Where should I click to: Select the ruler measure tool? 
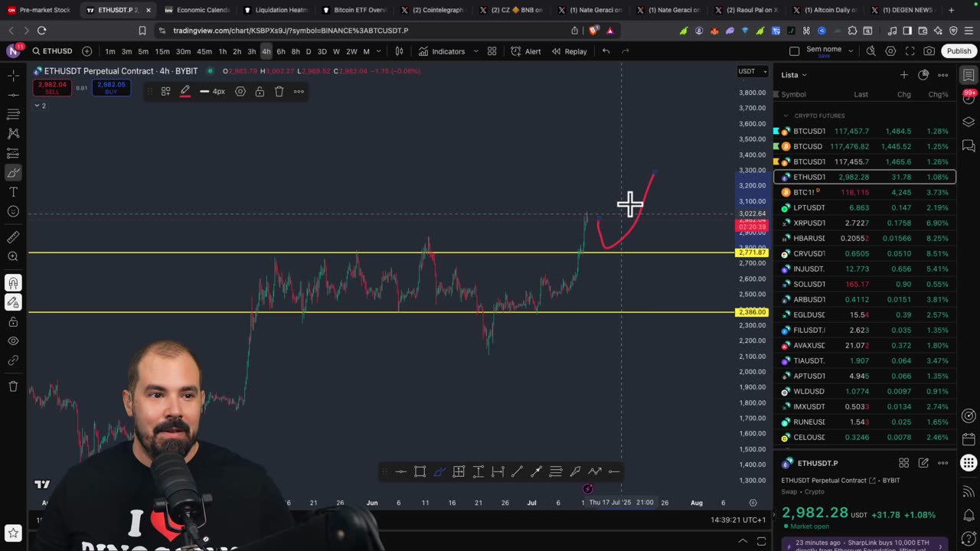(x=13, y=237)
